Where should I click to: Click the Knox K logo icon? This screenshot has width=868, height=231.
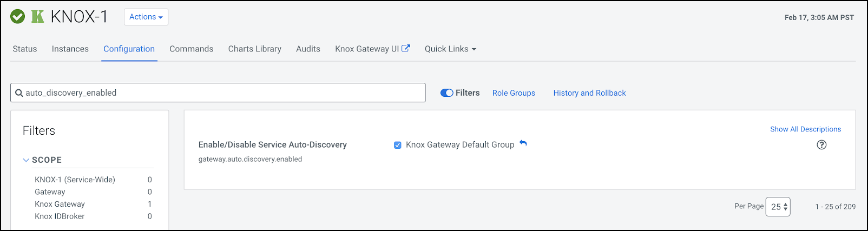[37, 17]
